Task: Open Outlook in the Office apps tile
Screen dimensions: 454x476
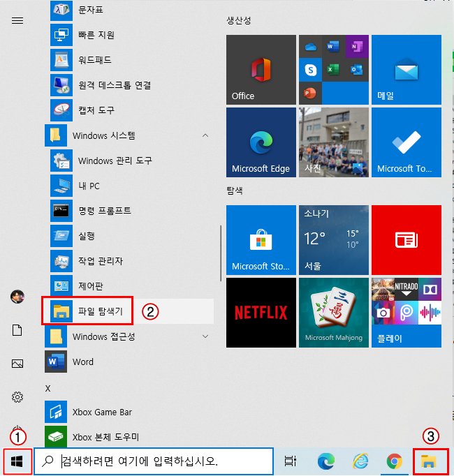Action: (x=357, y=70)
